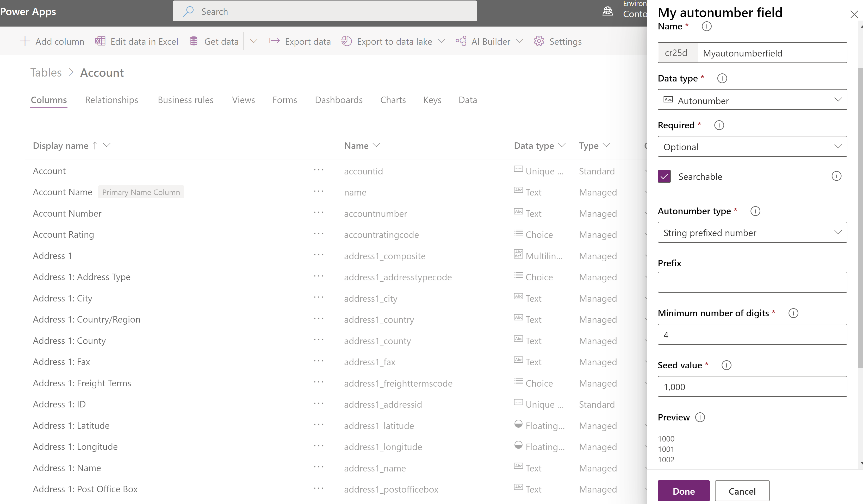Expand the Data type dropdown
The height and width of the screenshot is (504, 863).
[752, 100]
